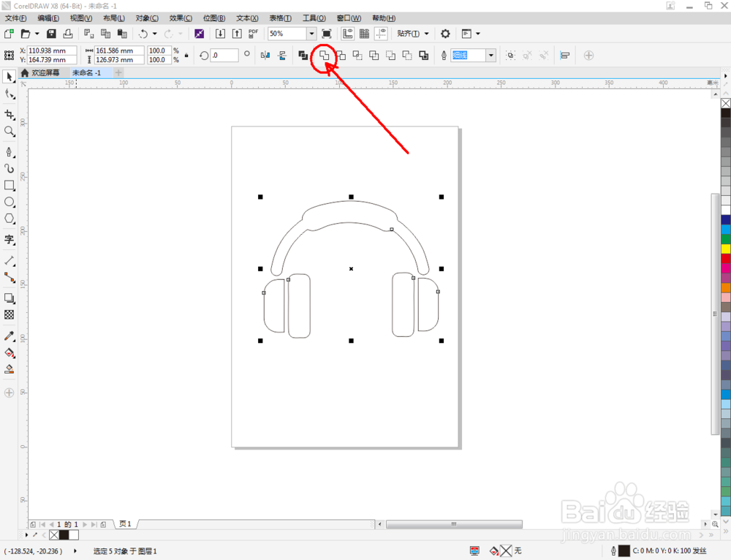
Task: Mirror selection horizontally
Action: pos(265,56)
